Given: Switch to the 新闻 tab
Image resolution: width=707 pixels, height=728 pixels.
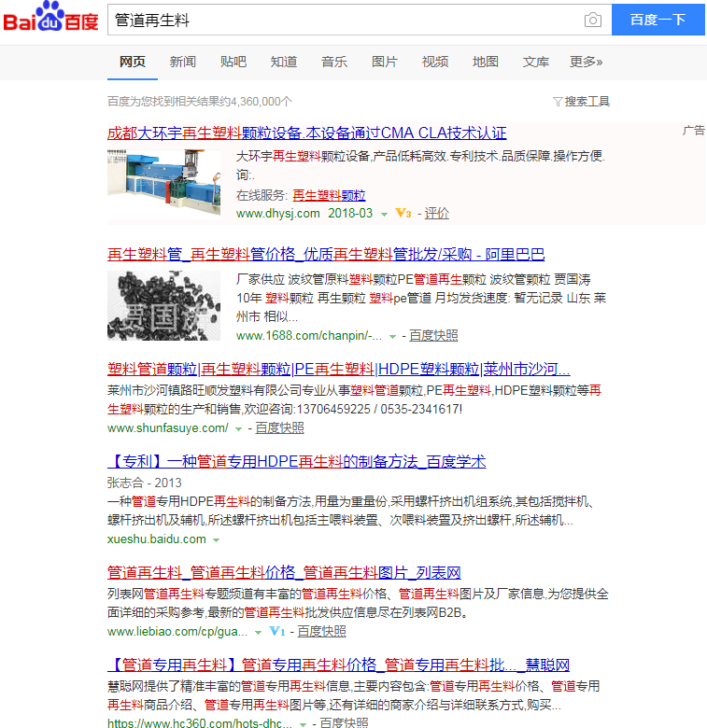Looking at the screenshot, I should 182,62.
